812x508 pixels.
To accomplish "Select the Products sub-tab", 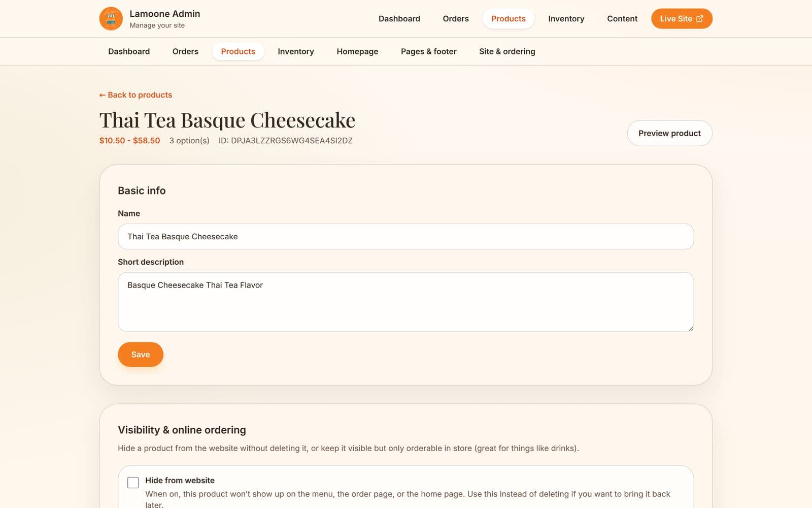I will click(x=238, y=51).
